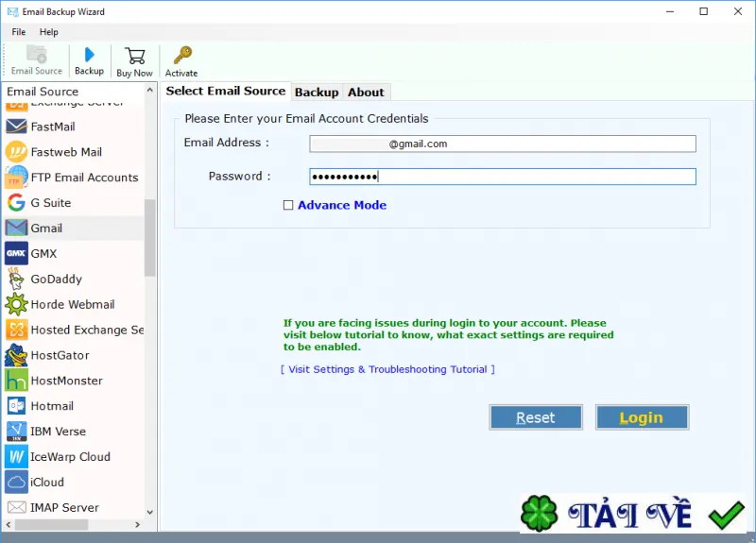The image size is (756, 543).
Task: Open the Help menu
Action: click(49, 32)
